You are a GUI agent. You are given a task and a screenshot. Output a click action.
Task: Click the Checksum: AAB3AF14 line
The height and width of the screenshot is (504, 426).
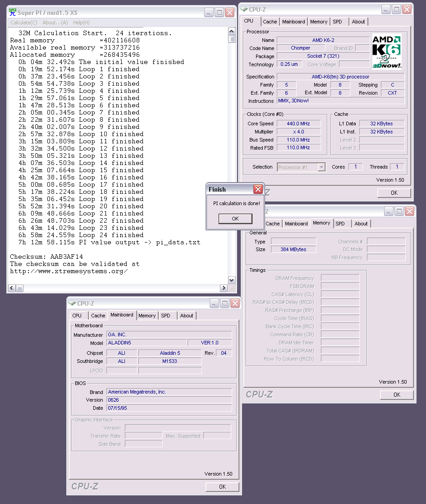(46, 257)
